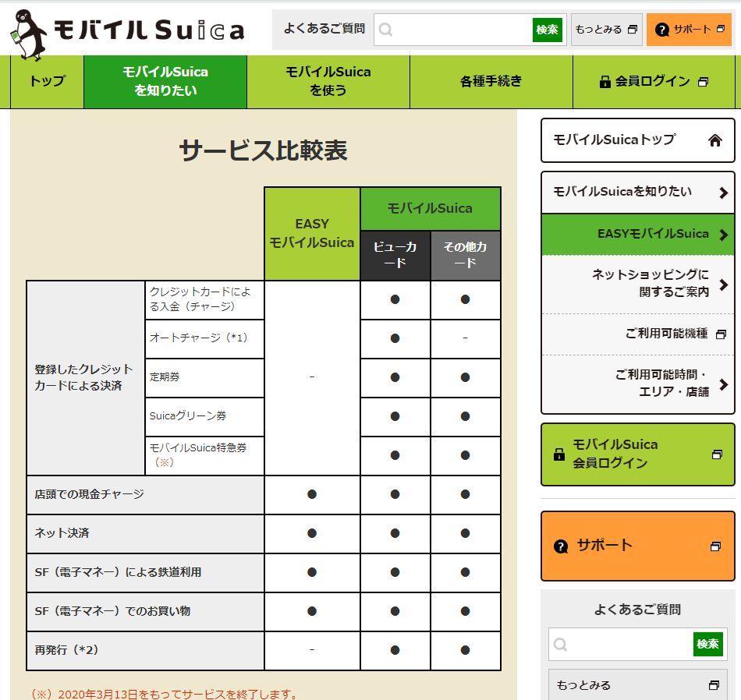
Task: Open the 各種手続き navigation tab
Action: pyautogui.click(x=491, y=81)
